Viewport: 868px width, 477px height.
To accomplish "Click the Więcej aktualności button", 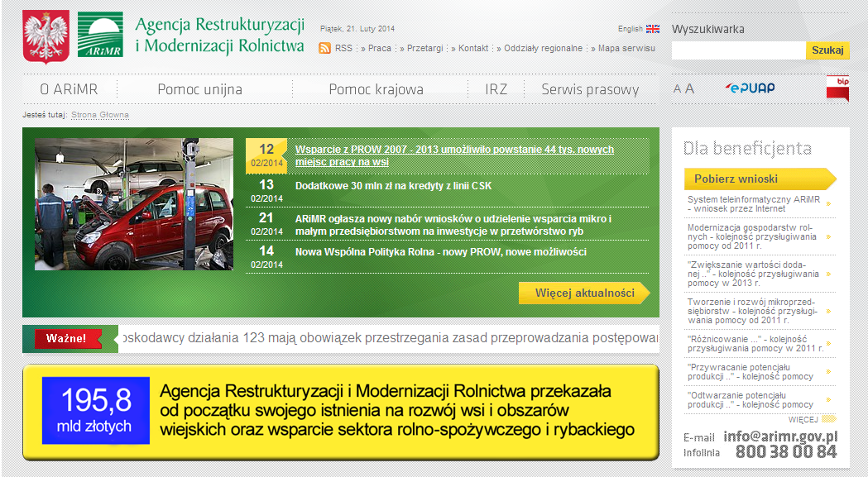I will 584,293.
